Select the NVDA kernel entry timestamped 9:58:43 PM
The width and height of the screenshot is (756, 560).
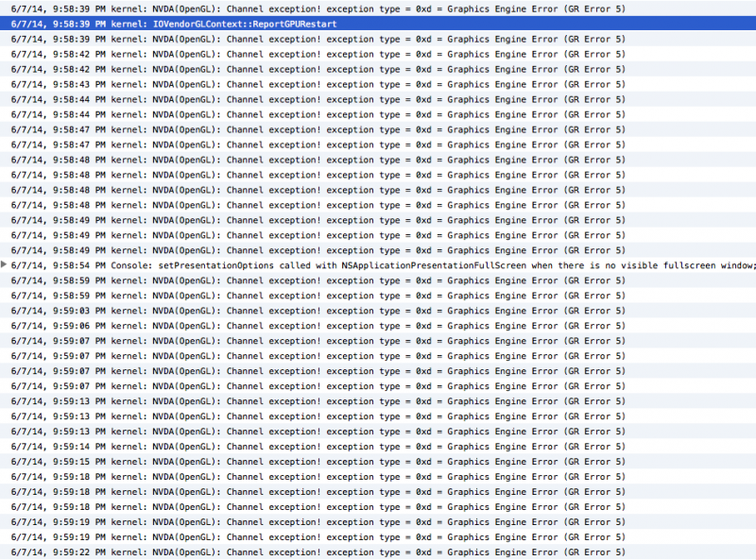378,84
